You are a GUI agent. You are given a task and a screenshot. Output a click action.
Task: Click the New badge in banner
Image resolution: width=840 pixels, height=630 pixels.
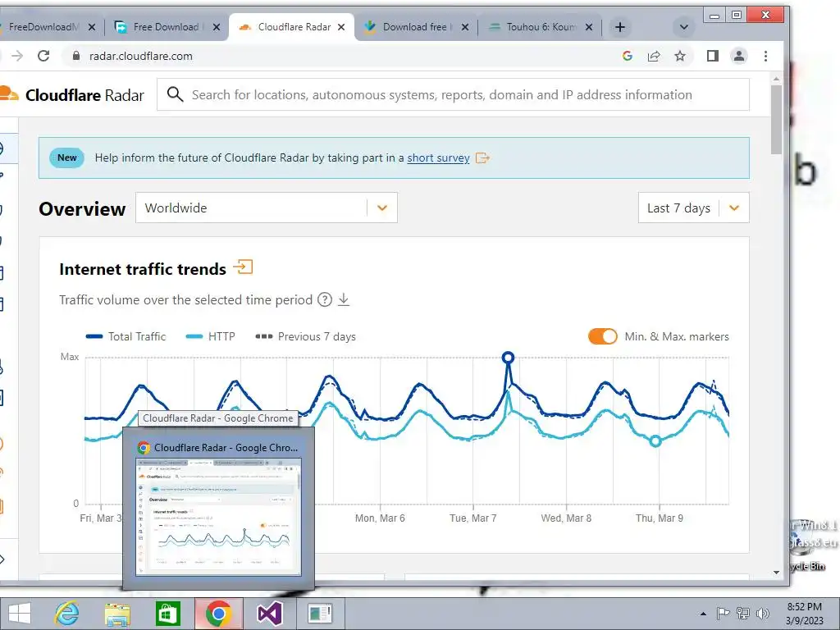(x=67, y=158)
